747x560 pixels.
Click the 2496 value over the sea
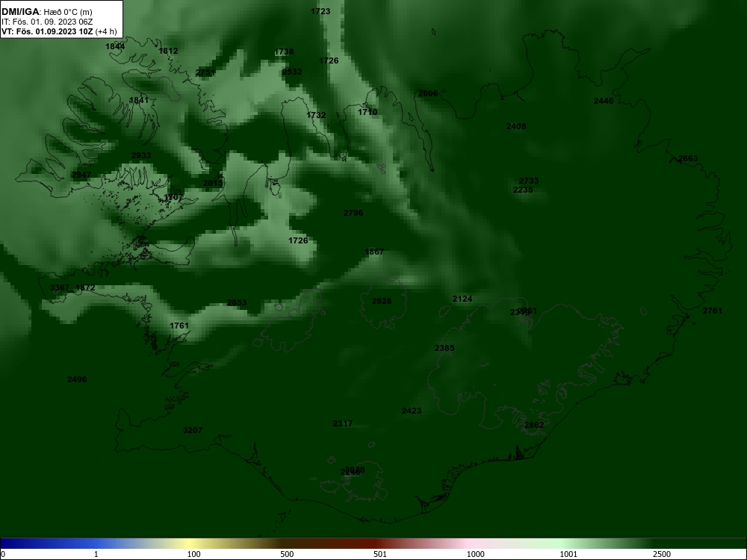click(77, 379)
